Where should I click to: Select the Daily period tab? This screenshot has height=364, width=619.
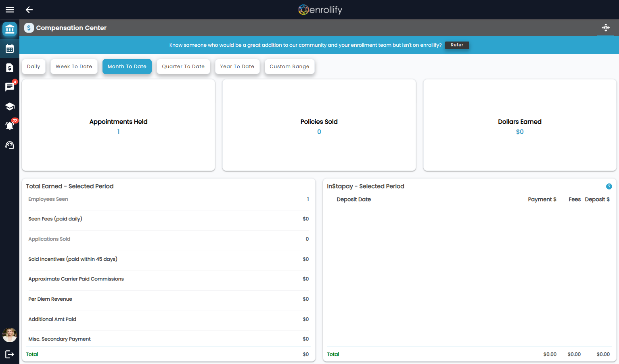33,67
